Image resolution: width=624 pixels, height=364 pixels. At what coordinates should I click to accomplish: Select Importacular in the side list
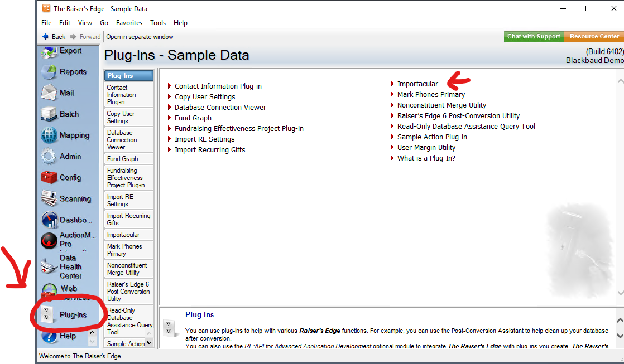pos(128,235)
